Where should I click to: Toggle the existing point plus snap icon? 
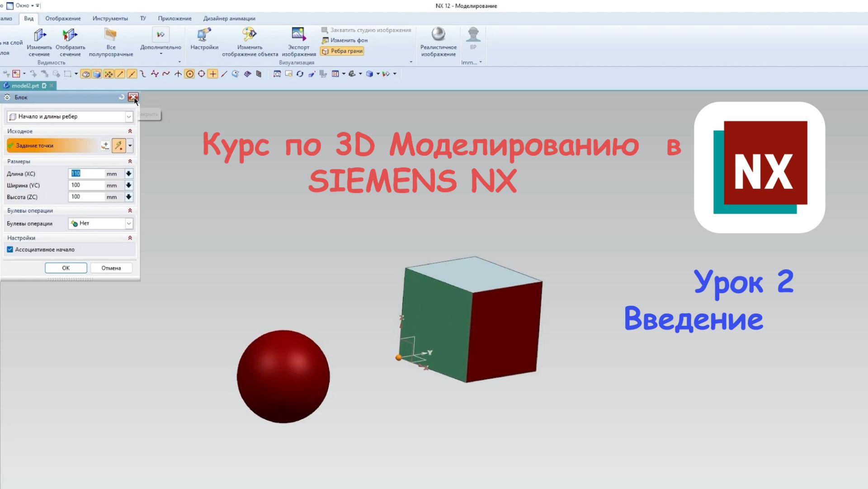[x=213, y=74]
